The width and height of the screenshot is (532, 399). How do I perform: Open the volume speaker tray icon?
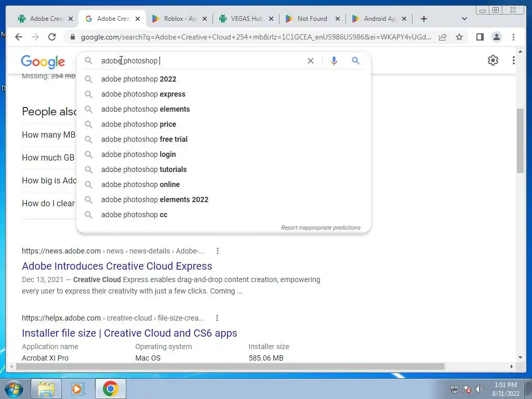coord(480,389)
